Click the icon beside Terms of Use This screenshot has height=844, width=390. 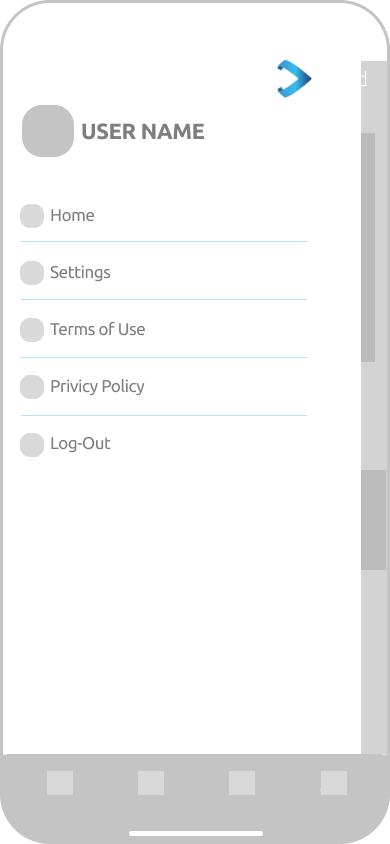coord(32,330)
